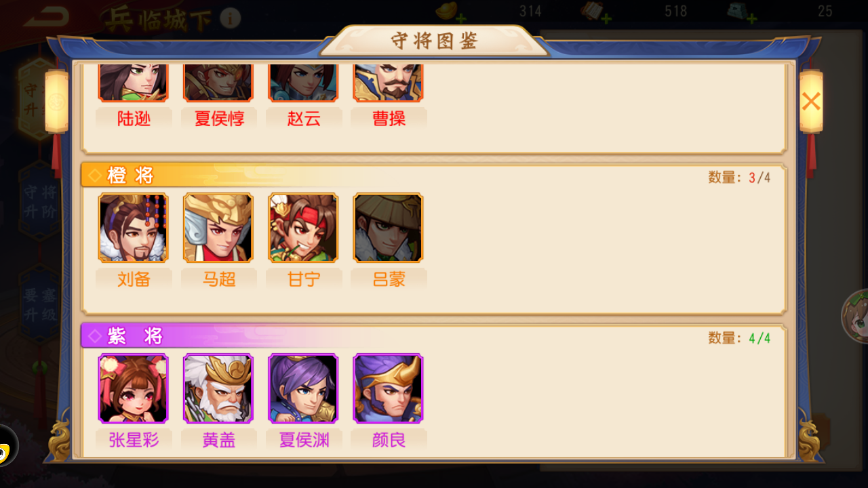The width and height of the screenshot is (868, 488).
Task: Click the back arrow at top left
Action: [46, 16]
